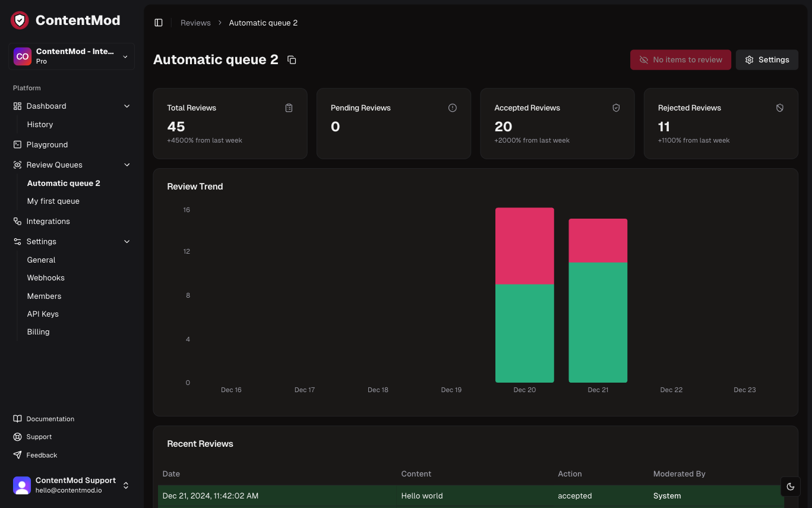Screen dimensions: 812x508
Task: Open API Keys settings
Action: click(x=43, y=314)
